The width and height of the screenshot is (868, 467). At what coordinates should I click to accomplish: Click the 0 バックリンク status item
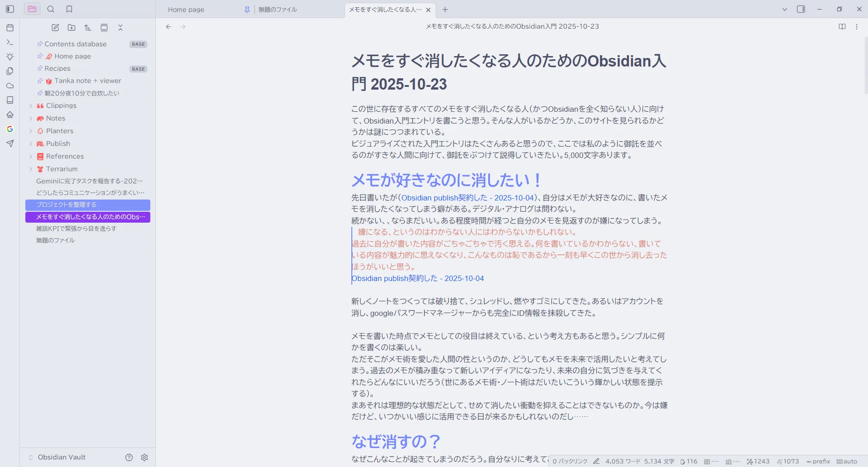pyautogui.click(x=570, y=461)
